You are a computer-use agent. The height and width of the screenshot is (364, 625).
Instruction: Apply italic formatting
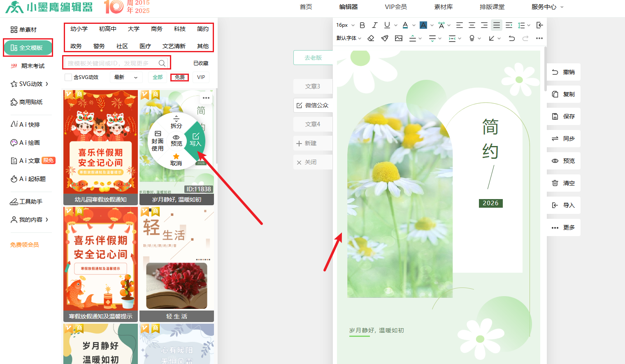[374, 25]
